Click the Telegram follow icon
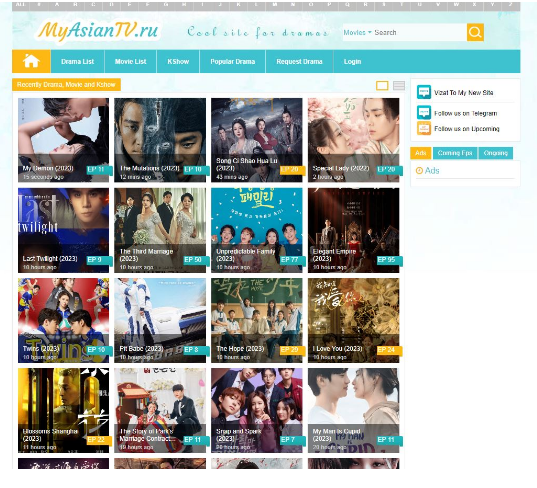Viewport: 537px width, 488px height. click(424, 112)
